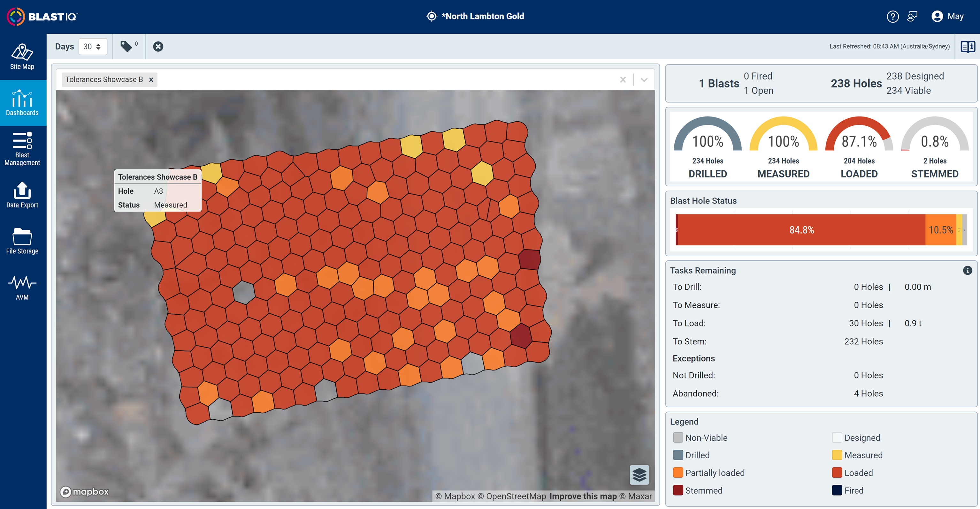Screen dimensions: 980x509
Task: Open the Days dropdown
Action: click(93, 46)
